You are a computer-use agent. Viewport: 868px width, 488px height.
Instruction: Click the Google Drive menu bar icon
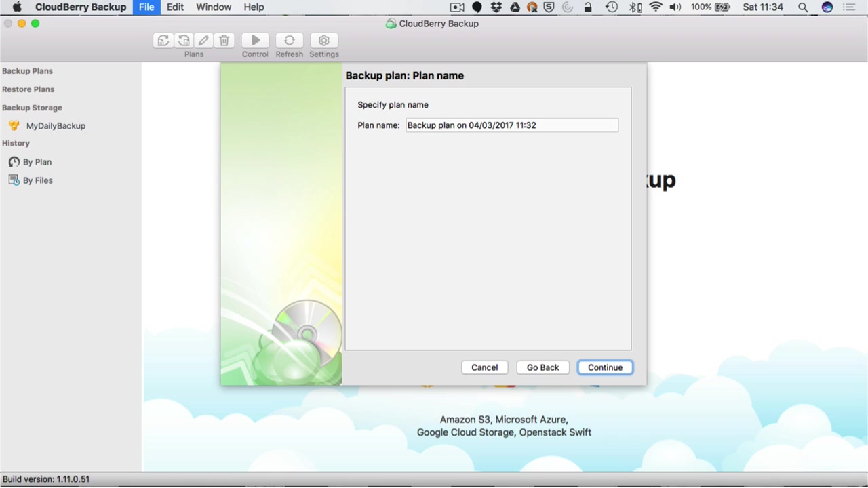[x=515, y=7]
